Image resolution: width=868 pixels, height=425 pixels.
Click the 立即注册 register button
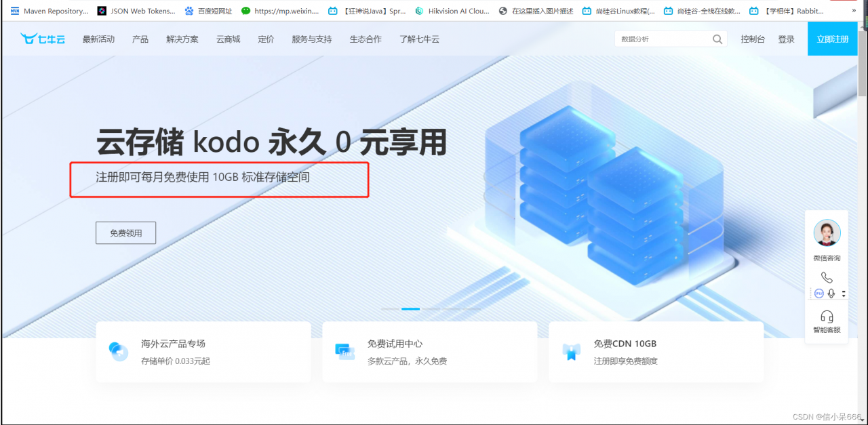(x=833, y=39)
